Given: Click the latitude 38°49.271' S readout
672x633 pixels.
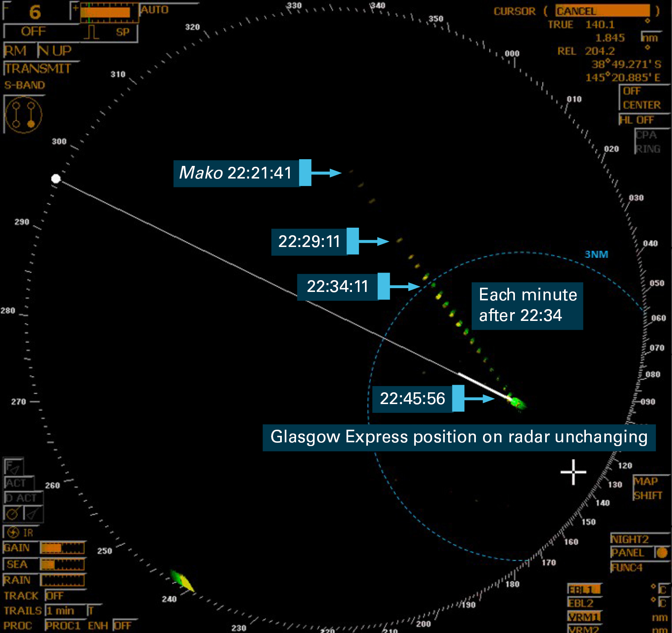Looking at the screenshot, I should (626, 64).
